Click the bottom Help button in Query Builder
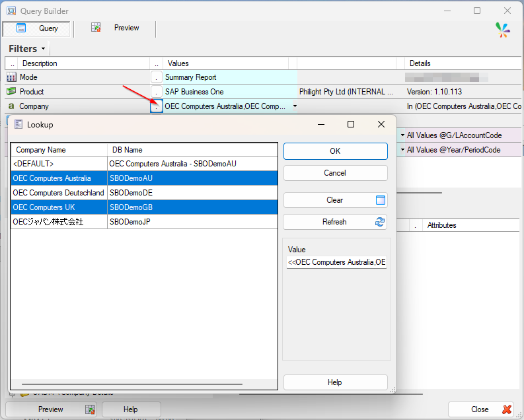 [131, 409]
